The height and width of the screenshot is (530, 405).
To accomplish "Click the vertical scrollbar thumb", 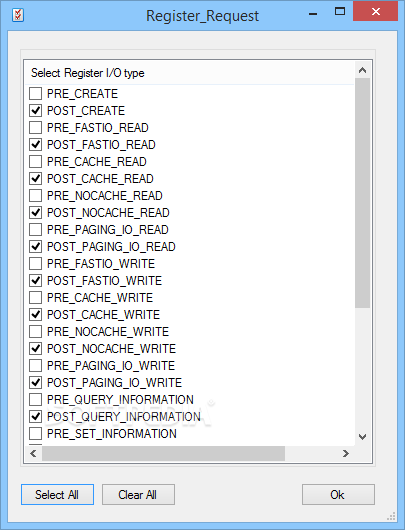I will tap(362, 193).
